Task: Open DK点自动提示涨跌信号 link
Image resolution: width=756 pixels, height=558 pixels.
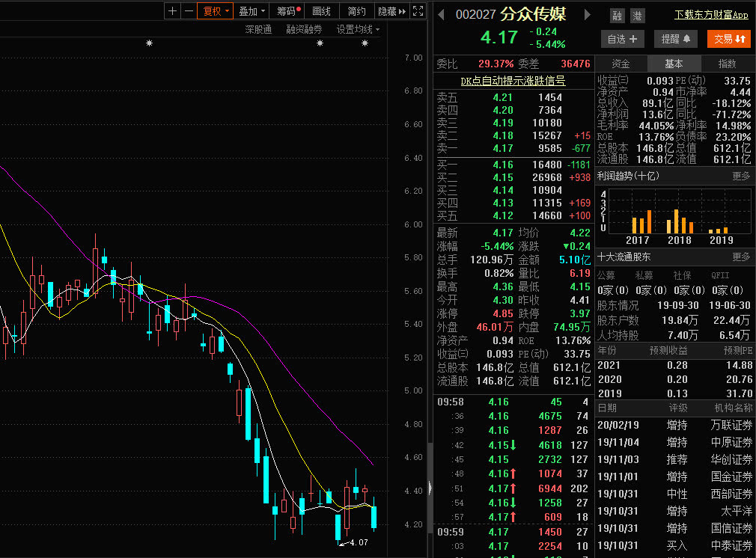Action: pyautogui.click(x=513, y=81)
